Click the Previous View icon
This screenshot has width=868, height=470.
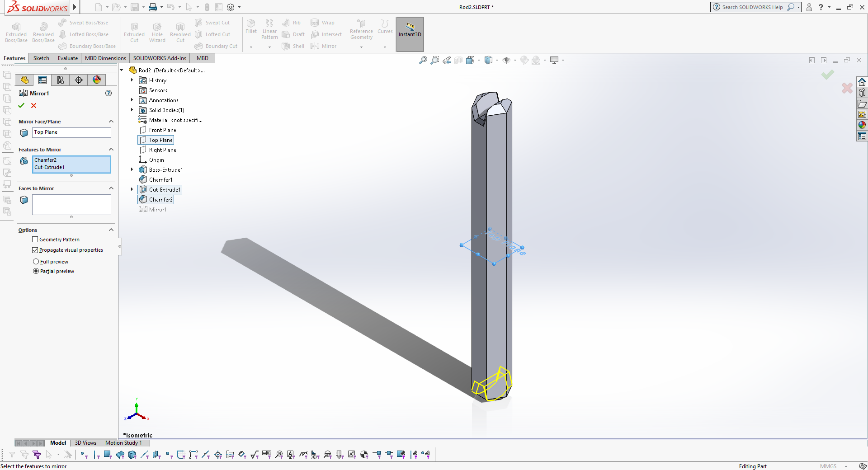click(x=447, y=60)
